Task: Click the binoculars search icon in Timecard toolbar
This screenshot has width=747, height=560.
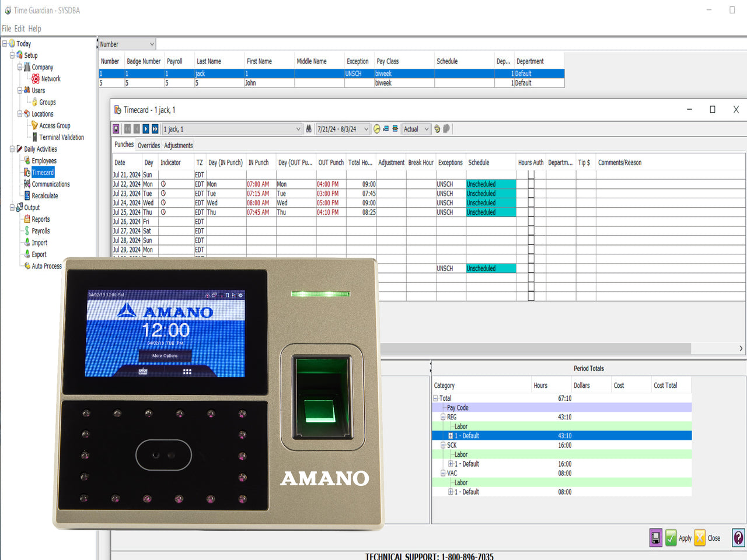Action: click(308, 129)
